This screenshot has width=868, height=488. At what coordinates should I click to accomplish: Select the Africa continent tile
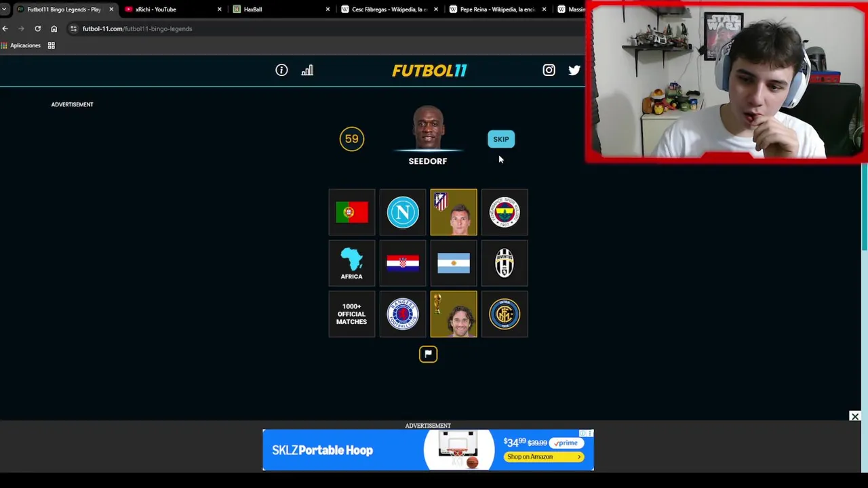(351, 263)
